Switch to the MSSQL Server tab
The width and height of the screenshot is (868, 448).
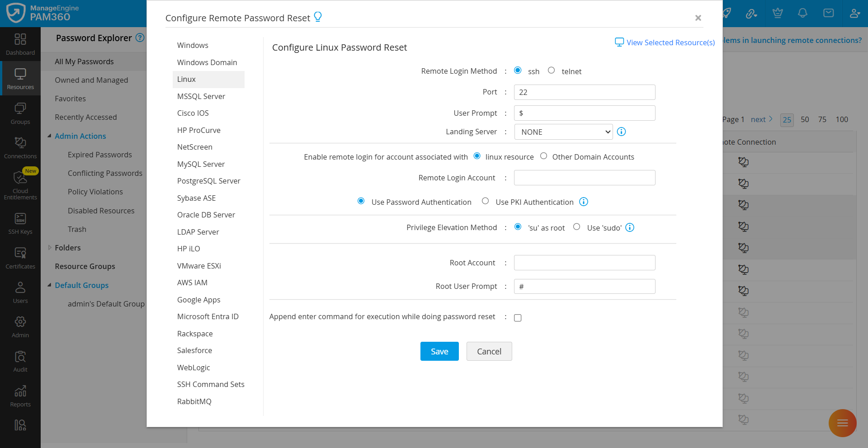coord(201,96)
